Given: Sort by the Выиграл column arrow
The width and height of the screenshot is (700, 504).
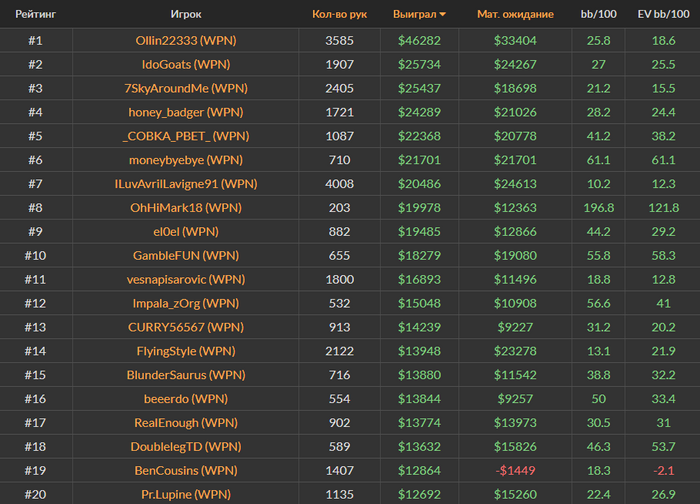Looking at the screenshot, I should pyautogui.click(x=443, y=15).
